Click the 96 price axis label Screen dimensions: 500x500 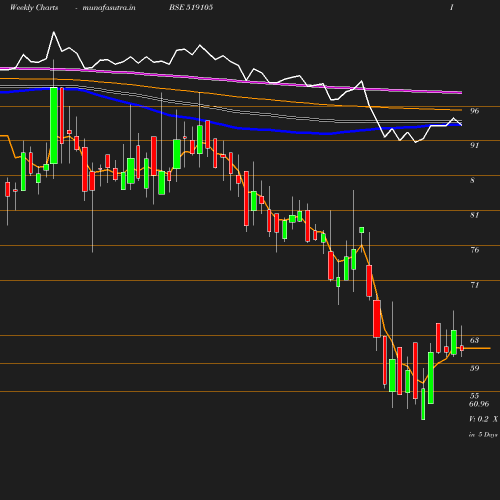[x=475, y=111]
